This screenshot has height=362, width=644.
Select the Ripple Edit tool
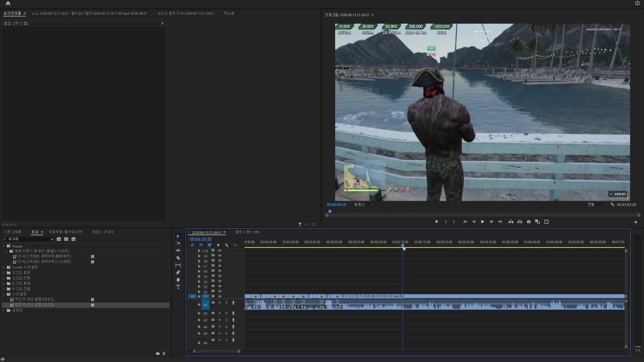[x=178, y=250]
